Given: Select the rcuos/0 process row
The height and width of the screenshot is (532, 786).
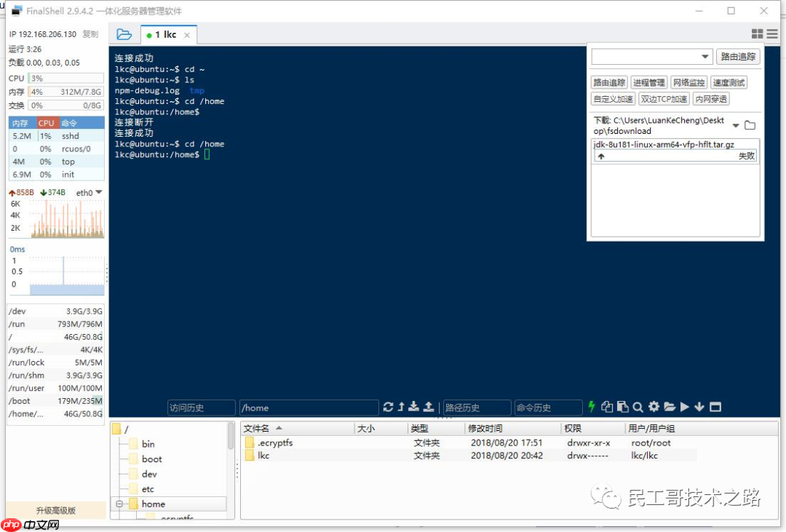Looking at the screenshot, I should (x=56, y=149).
